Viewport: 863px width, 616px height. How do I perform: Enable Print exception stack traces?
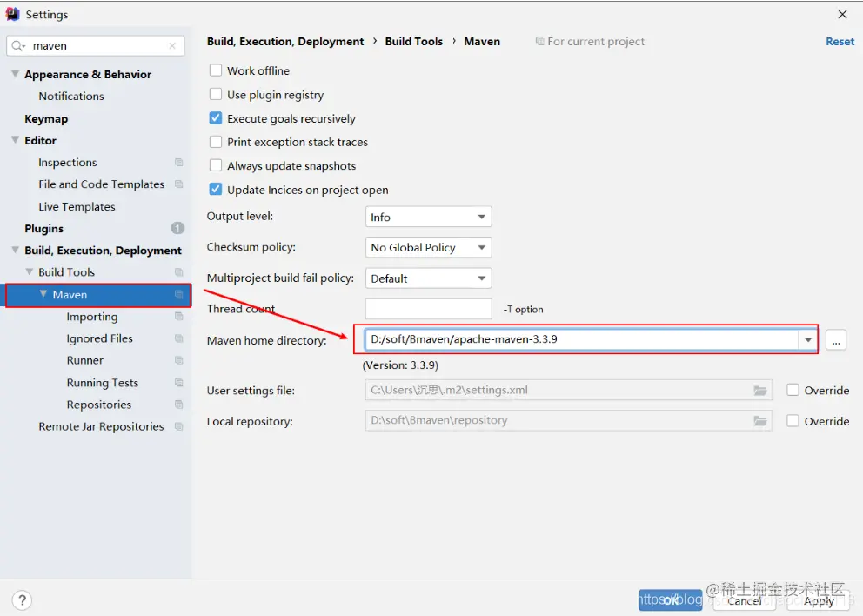[x=216, y=142]
